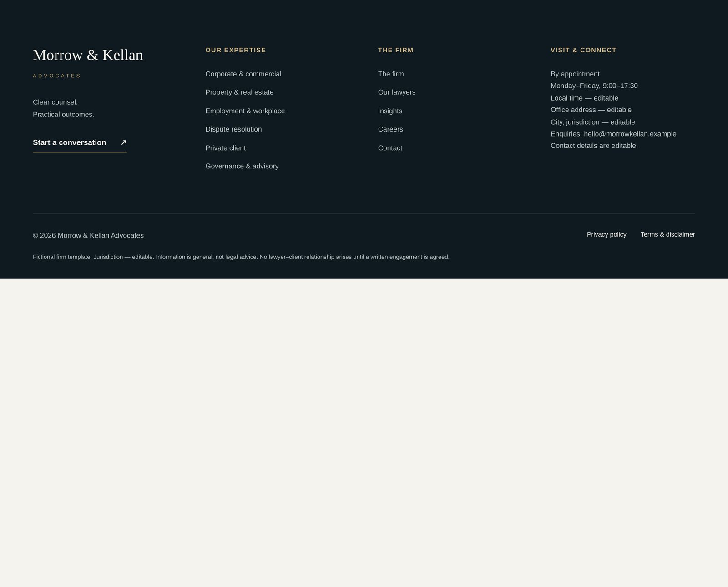The width and height of the screenshot is (728, 587).
Task: Open the Contact link in The Firm column
Action: 390,148
